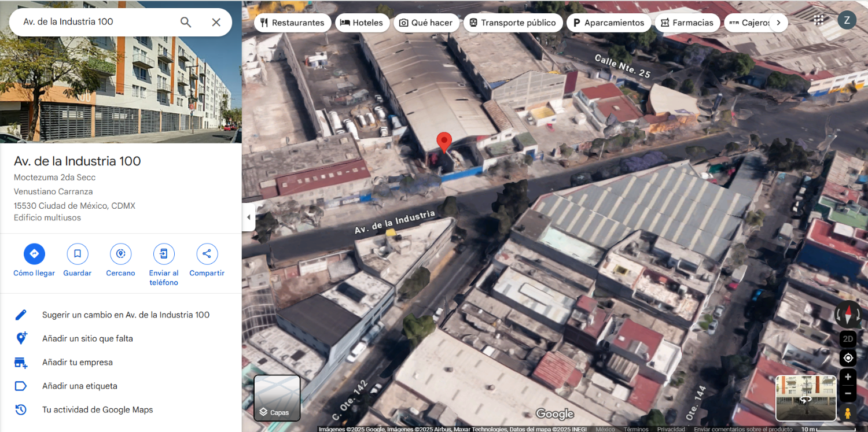Switch the map to 2D view
Image resolution: width=868 pixels, height=432 pixels.
tap(848, 339)
